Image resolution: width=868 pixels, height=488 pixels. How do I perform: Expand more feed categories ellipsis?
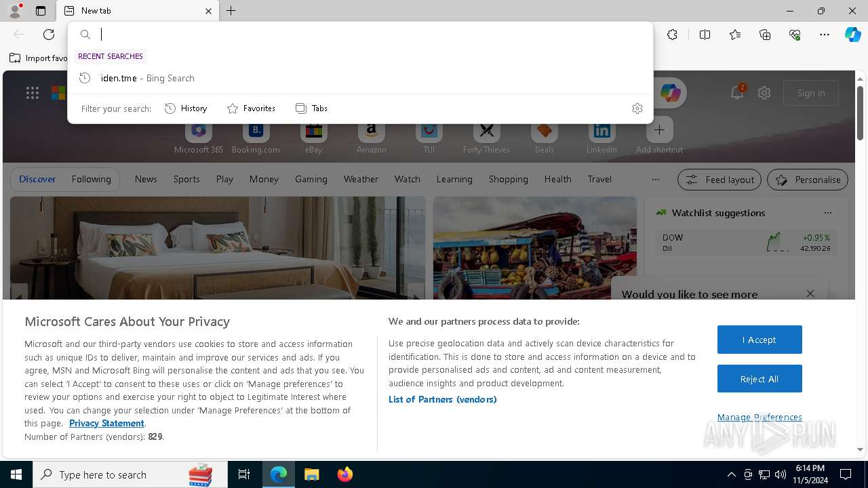point(655,179)
